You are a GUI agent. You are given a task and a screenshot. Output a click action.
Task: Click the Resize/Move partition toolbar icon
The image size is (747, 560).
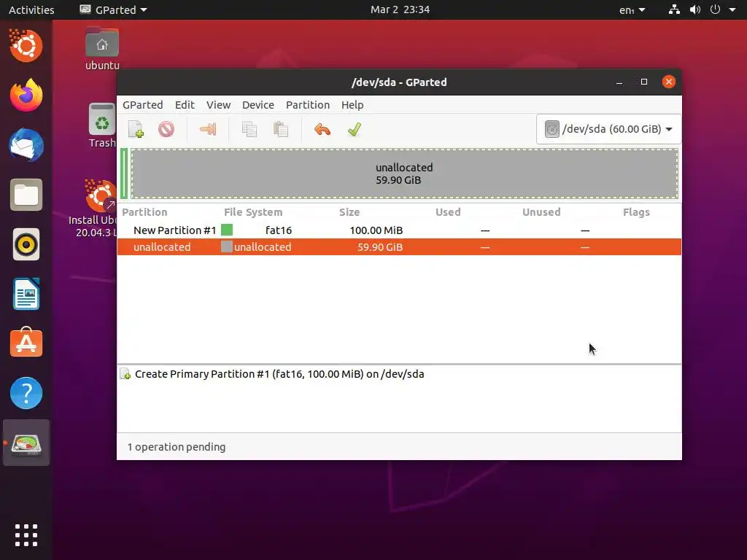coord(208,129)
